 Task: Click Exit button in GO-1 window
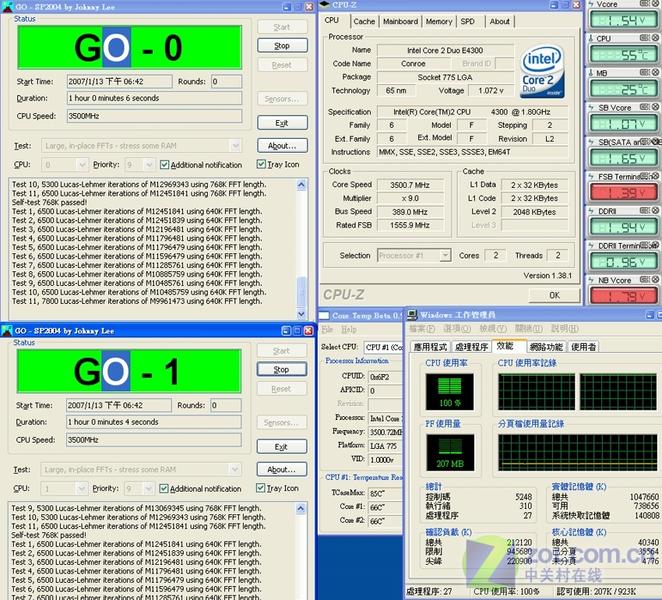pos(281,447)
